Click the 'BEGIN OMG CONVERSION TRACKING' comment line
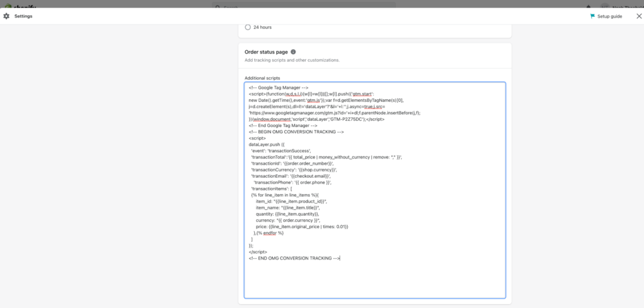This screenshot has width=644, height=308. click(x=296, y=132)
